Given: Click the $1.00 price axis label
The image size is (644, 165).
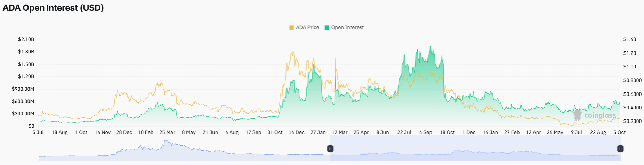Looking at the screenshot, I should click(630, 67).
